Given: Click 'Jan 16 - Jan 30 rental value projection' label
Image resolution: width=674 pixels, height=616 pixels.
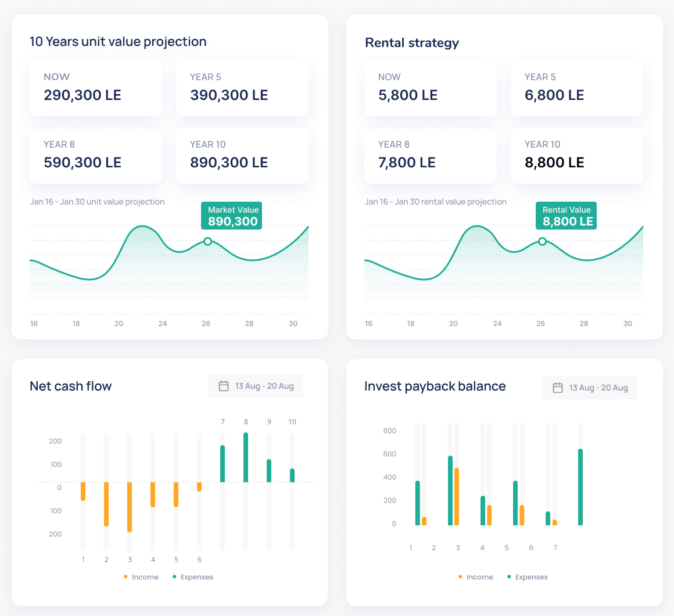Looking at the screenshot, I should pos(435,202).
